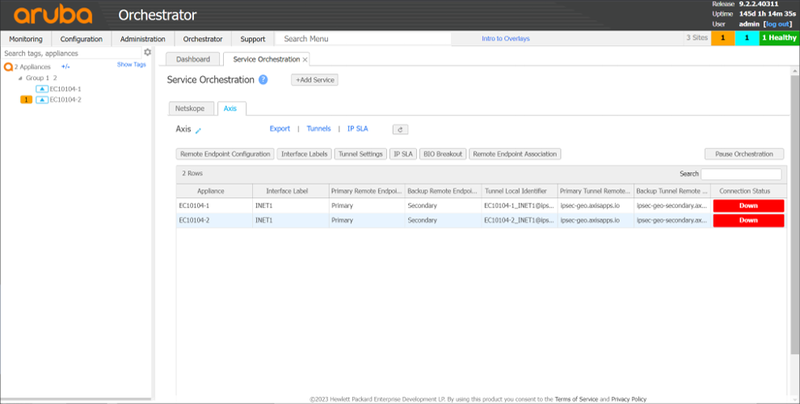Click the sidebar horizontal scrollbar
Image resolution: width=800 pixels, height=404 pixels.
(76, 399)
